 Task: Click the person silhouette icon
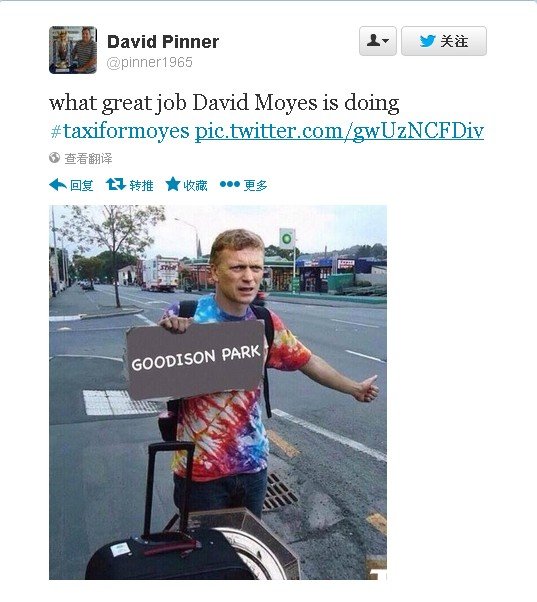click(x=373, y=40)
